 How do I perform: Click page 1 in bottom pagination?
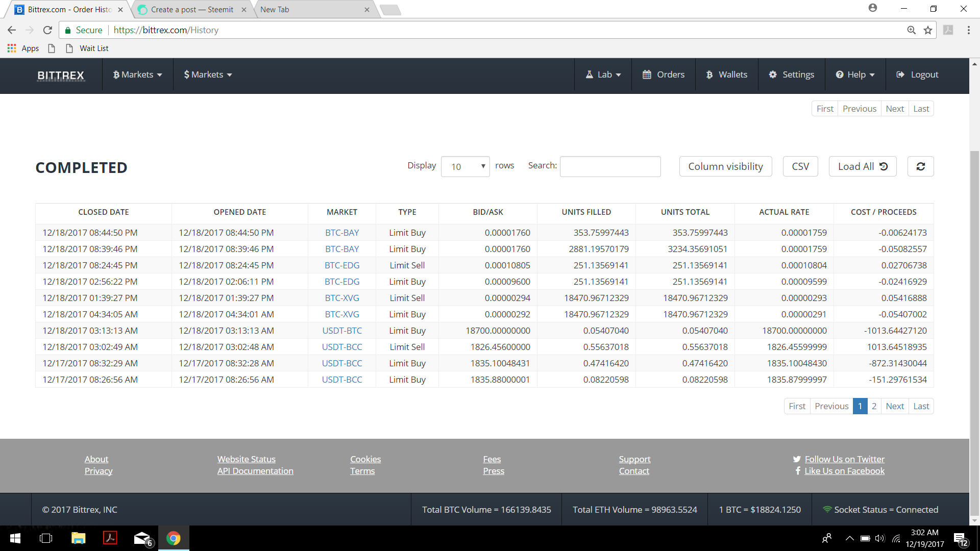coord(860,406)
